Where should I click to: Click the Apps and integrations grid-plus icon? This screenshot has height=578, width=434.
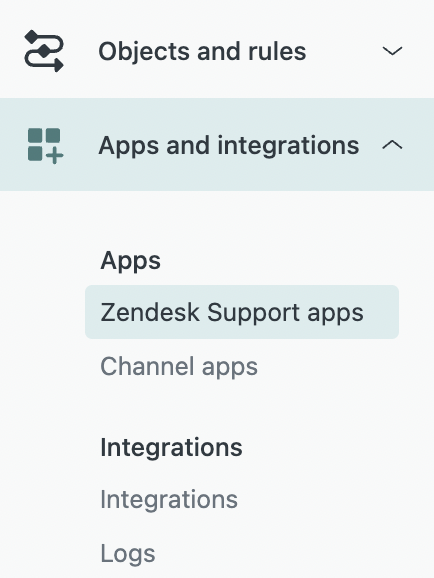[45, 145]
